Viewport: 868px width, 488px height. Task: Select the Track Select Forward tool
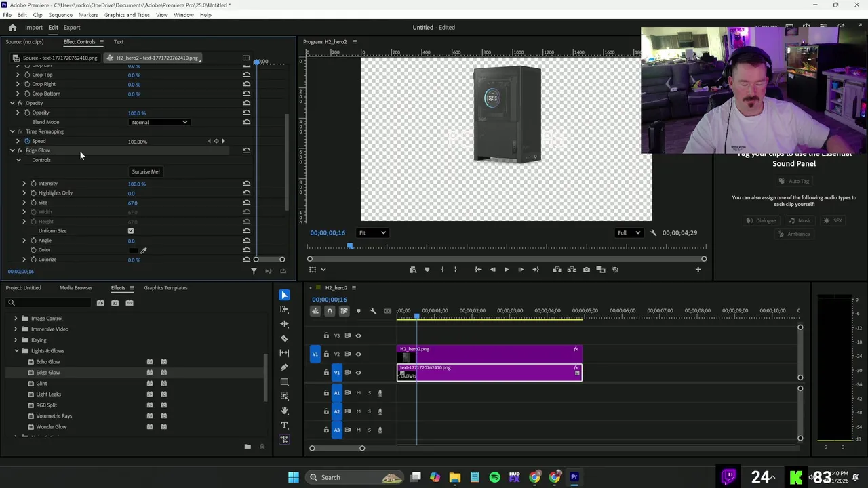(284, 309)
